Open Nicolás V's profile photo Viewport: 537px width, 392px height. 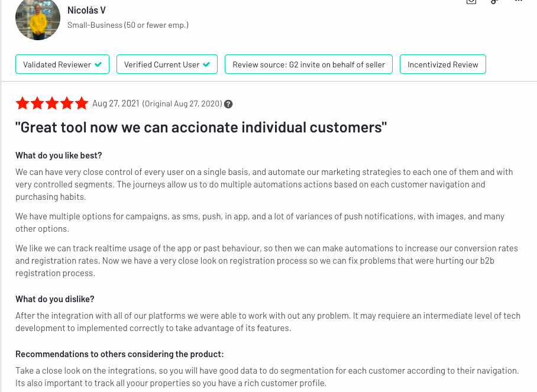38,19
